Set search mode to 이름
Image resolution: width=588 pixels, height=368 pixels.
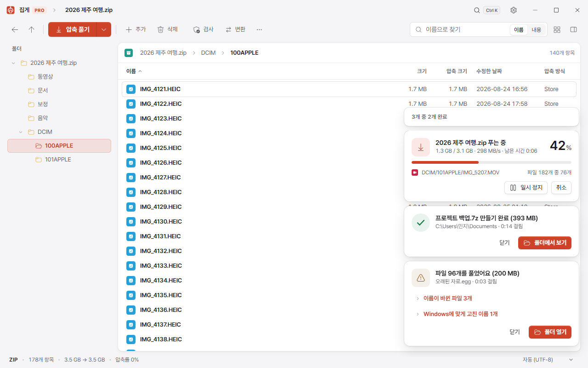click(x=519, y=29)
